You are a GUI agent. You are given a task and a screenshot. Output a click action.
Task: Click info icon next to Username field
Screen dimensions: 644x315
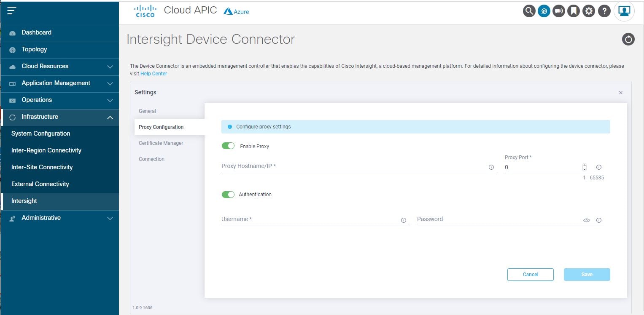click(x=404, y=220)
